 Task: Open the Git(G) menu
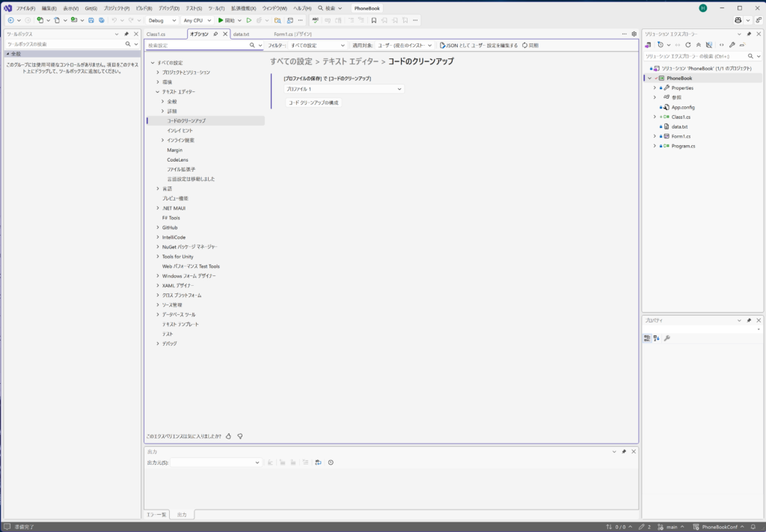point(91,7)
